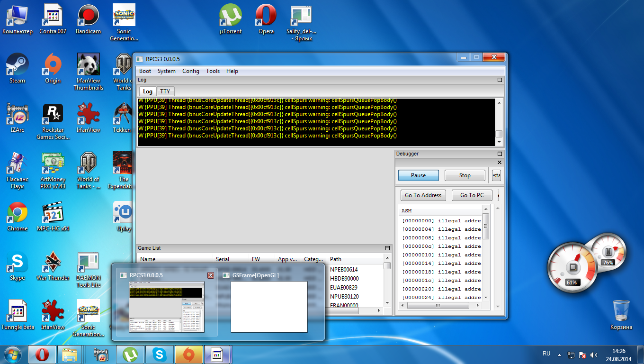Select HBDB90000 row in game list
Screen dimensions: 644x364
[x=344, y=279]
